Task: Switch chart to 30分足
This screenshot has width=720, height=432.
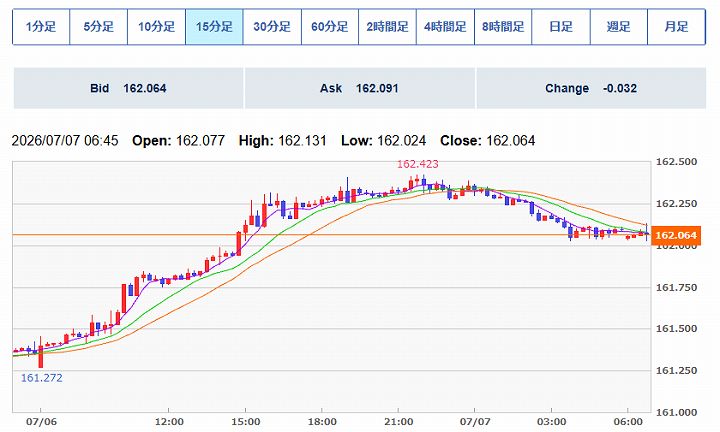Action: click(272, 27)
